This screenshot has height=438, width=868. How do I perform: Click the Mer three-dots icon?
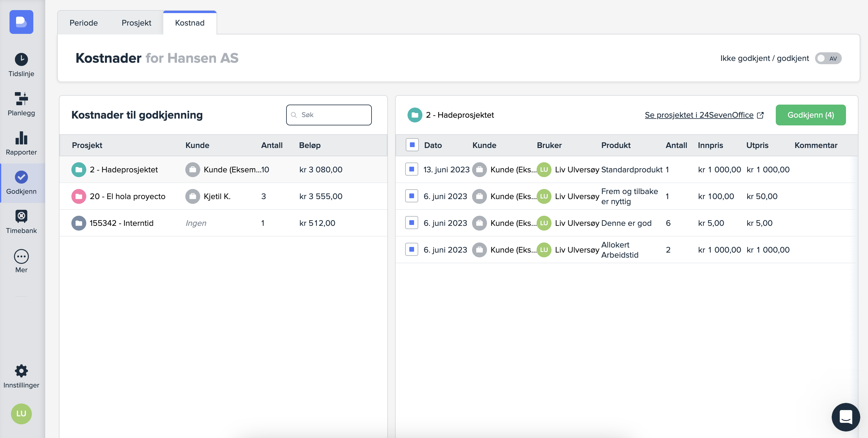(x=21, y=256)
